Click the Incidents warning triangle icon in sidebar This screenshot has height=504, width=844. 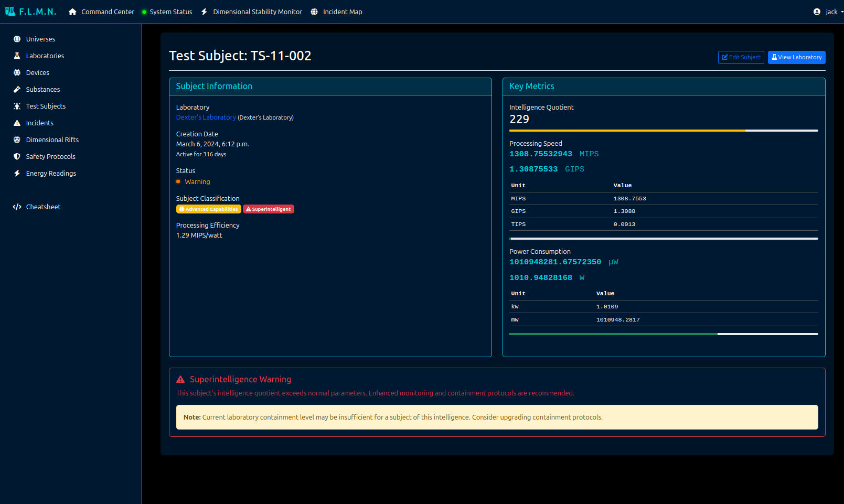[x=17, y=123]
